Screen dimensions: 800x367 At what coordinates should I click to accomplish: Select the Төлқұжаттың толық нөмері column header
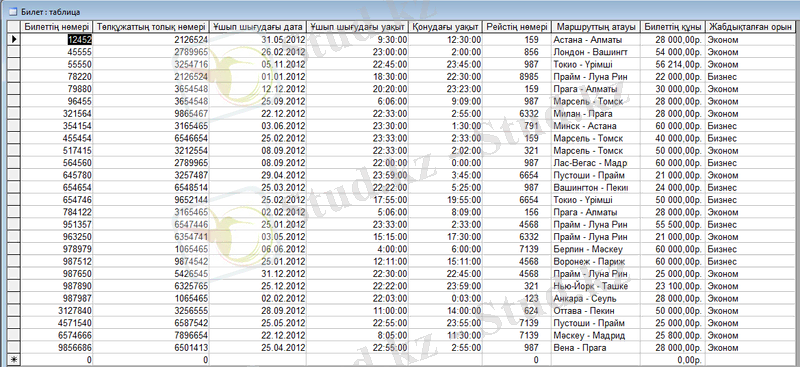pos(152,27)
